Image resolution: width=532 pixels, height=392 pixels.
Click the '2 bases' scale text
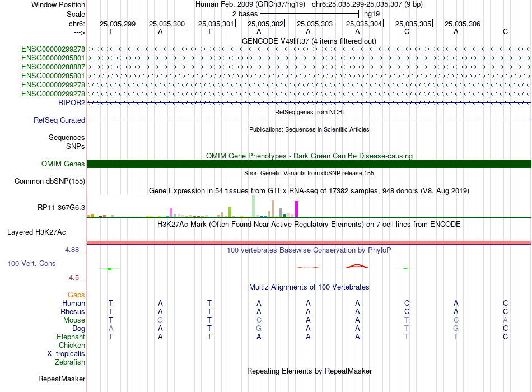[245, 14]
